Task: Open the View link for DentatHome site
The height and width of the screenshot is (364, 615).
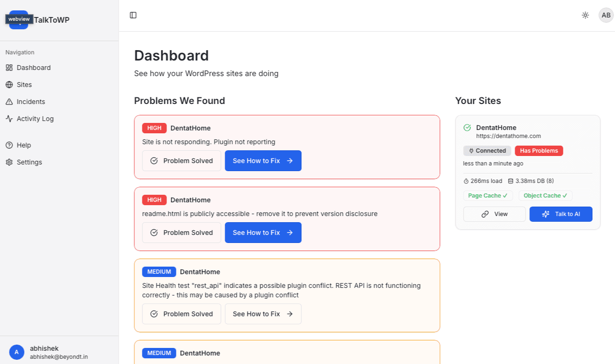Action: click(494, 214)
